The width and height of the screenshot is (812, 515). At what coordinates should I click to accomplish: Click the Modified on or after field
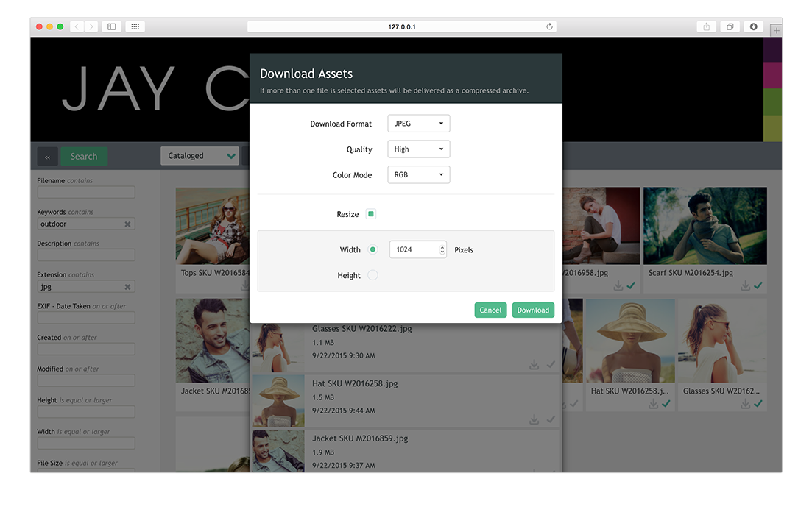86,380
